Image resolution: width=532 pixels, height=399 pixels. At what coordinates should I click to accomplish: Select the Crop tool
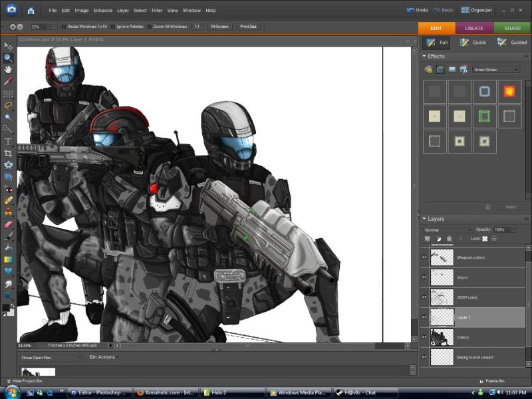pyautogui.click(x=8, y=153)
